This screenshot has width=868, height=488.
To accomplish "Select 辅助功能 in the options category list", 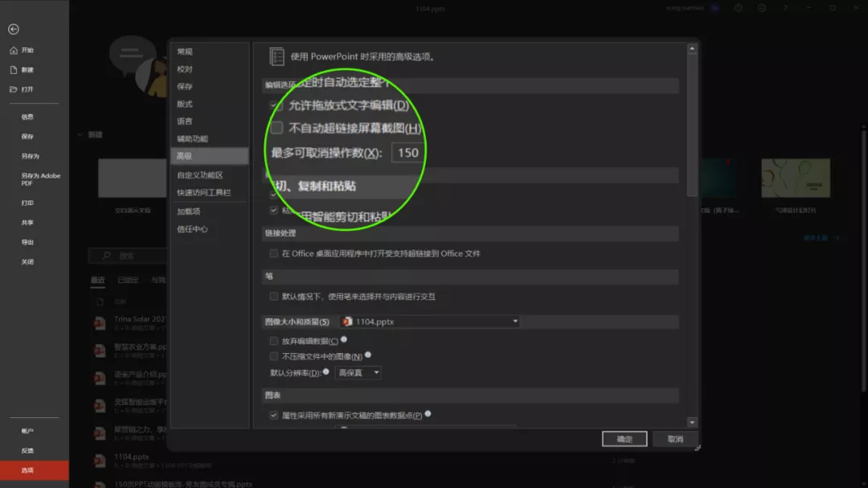I will point(209,139).
